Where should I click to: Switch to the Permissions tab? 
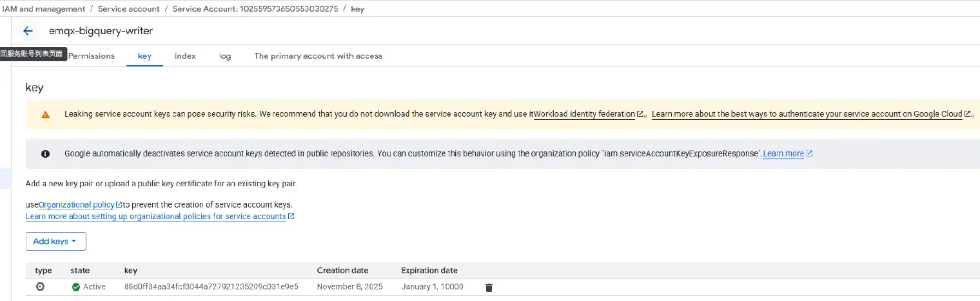click(x=92, y=56)
